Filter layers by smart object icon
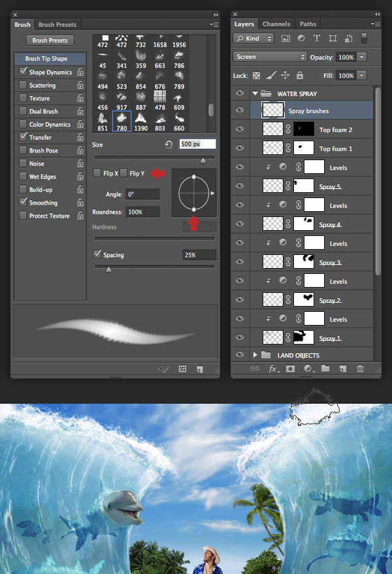This screenshot has width=392, height=574. point(349,39)
